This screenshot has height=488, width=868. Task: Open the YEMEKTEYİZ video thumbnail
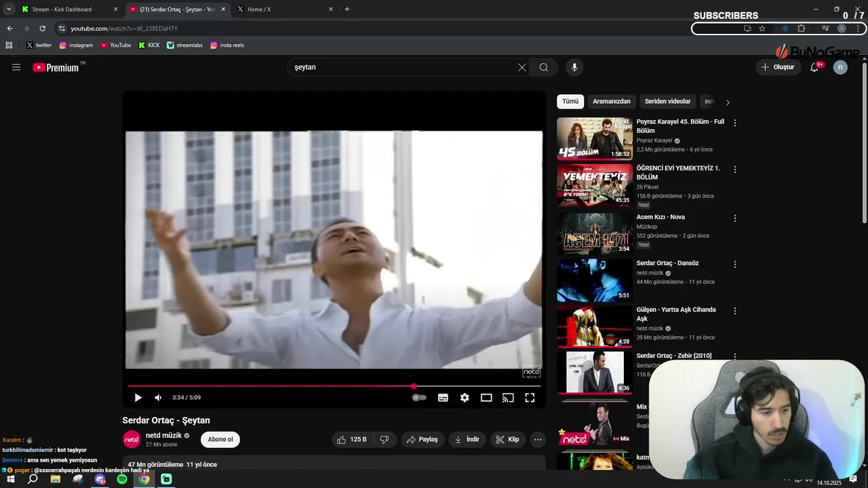tap(595, 185)
